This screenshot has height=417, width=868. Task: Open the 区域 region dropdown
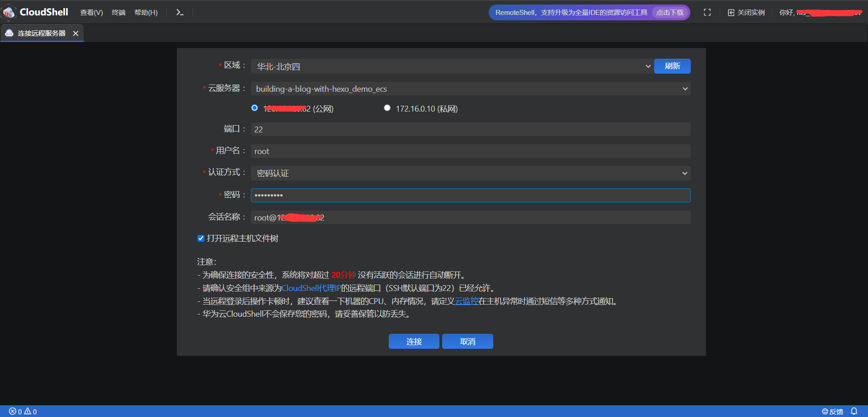click(x=648, y=66)
